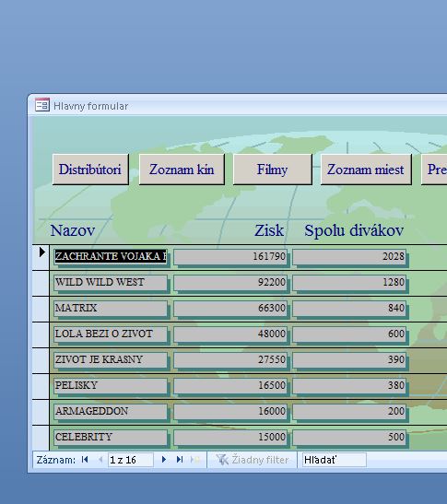The image size is (447, 504).
Task: Go to first record navigation icon
Action: [x=85, y=460]
